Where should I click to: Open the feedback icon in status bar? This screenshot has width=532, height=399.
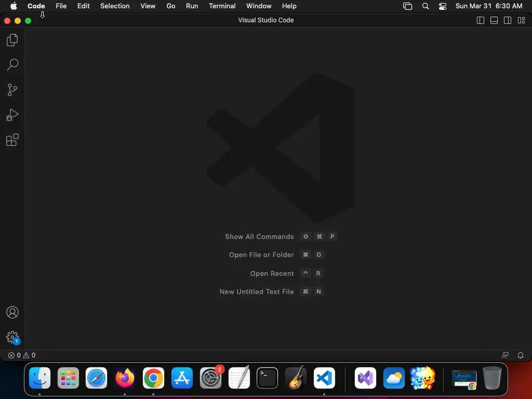point(505,355)
